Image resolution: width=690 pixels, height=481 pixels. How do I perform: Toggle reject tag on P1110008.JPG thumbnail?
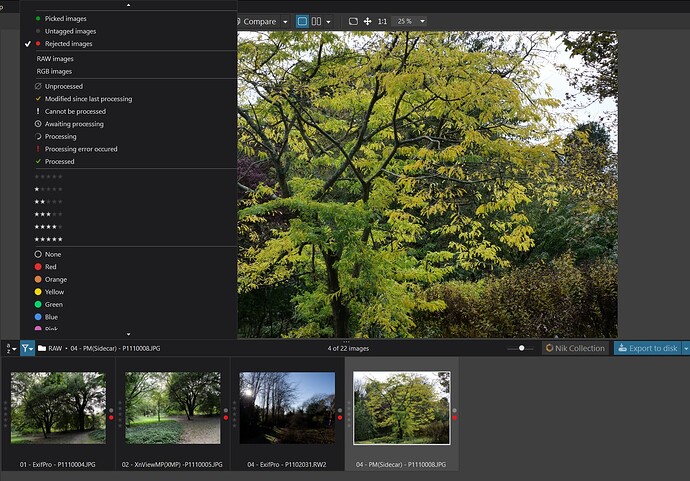coord(455,418)
